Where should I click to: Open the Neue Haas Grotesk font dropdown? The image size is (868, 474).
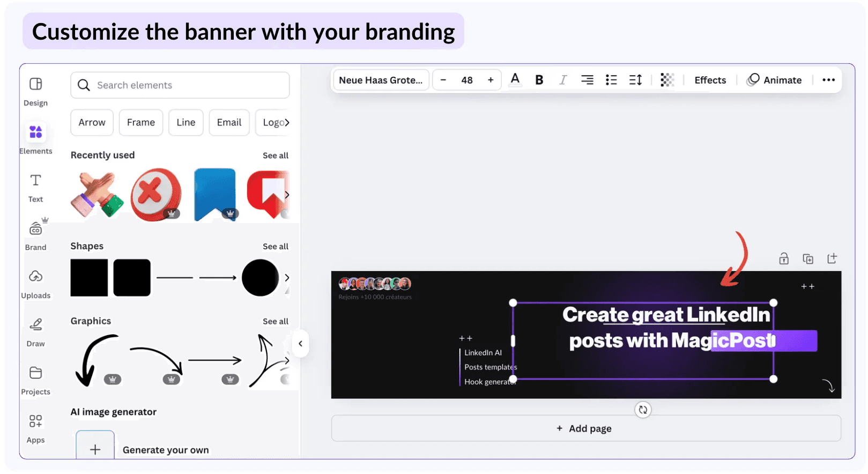pyautogui.click(x=381, y=80)
